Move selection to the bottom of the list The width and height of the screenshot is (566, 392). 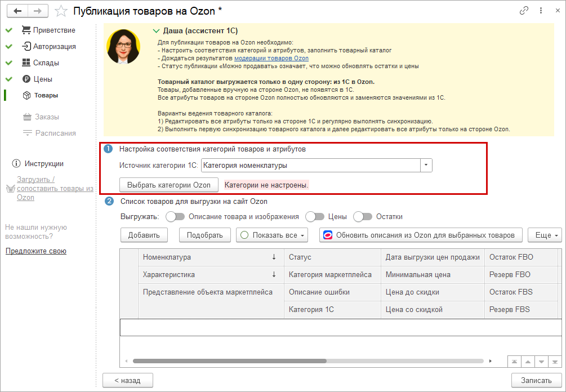point(555,361)
